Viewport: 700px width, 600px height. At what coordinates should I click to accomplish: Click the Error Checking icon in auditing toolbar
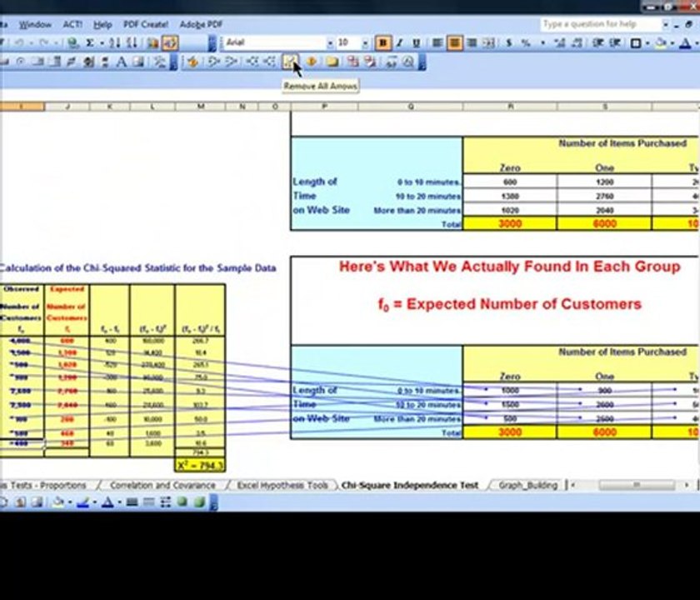coord(192,62)
